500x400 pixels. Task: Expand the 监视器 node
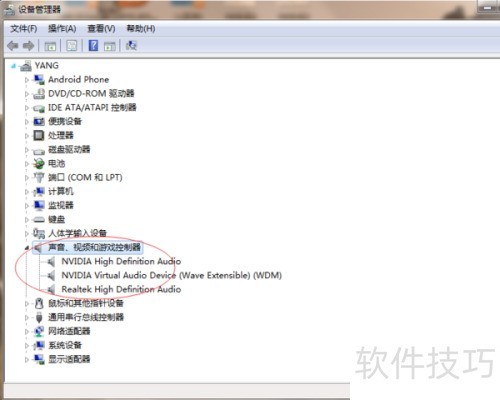coord(27,206)
